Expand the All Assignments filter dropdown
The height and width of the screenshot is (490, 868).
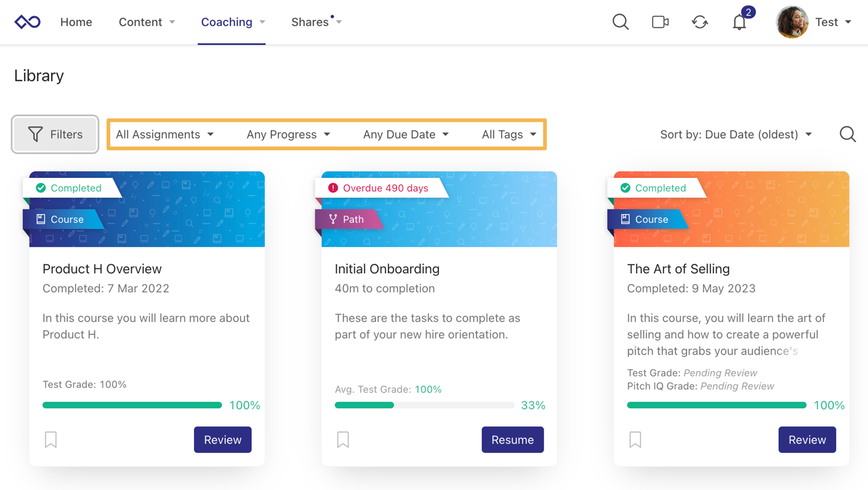(165, 134)
